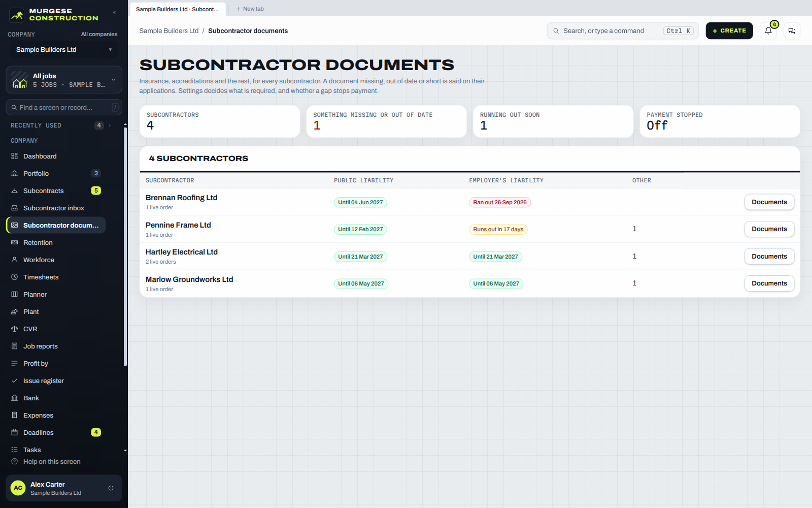
Task: Open Documents for Marlow Groundworks Ltd
Action: coord(769,283)
